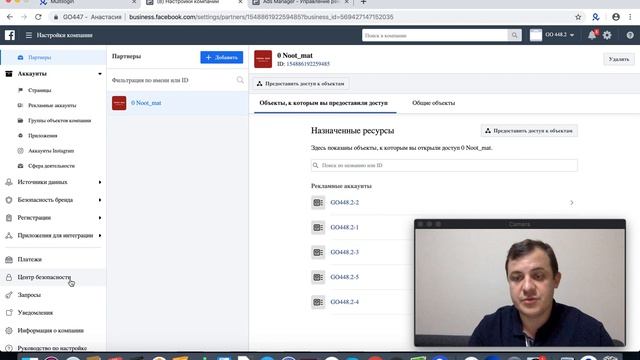Click the 0 Noot_mat red logo in partner list

click(119, 103)
